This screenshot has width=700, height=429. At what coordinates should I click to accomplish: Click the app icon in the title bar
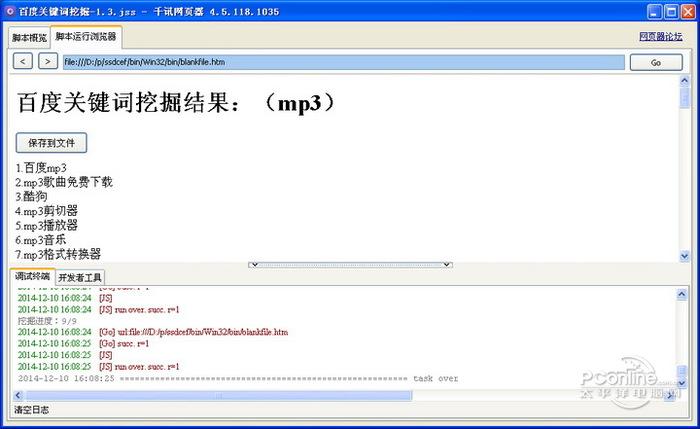(x=9, y=11)
